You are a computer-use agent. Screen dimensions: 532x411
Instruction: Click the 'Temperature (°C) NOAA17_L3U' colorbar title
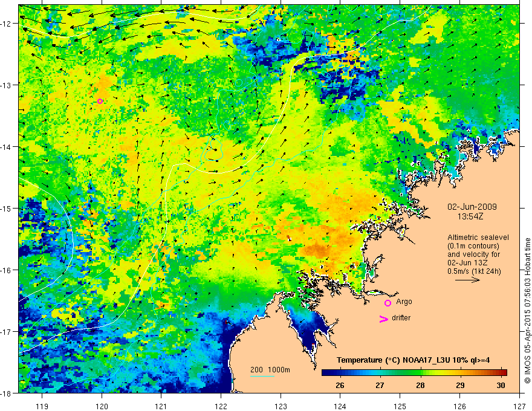413,360
